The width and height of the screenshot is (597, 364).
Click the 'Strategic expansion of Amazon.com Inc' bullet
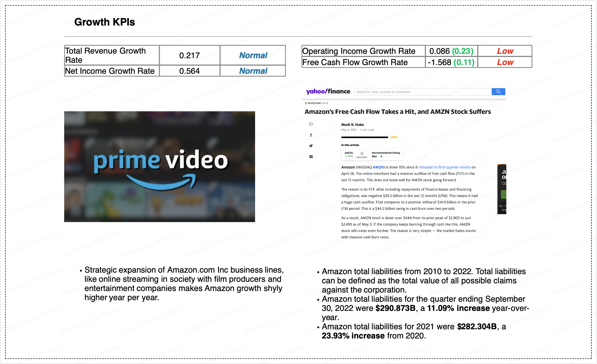click(x=184, y=284)
